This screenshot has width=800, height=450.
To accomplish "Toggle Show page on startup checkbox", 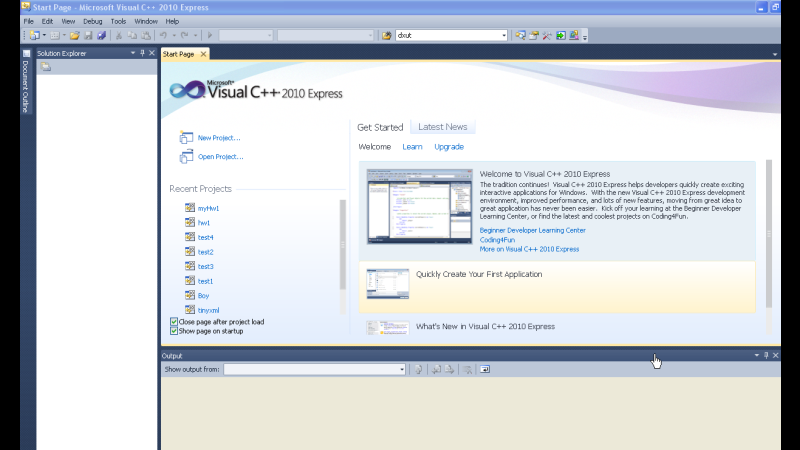I will (174, 331).
